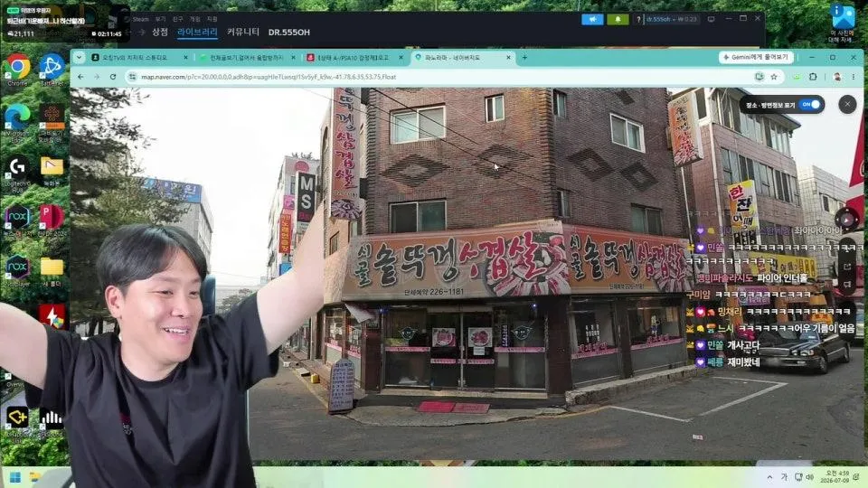This screenshot has height=488, width=868.
Task: Open the sound equalizer desktop shortcut
Action: click(x=52, y=423)
